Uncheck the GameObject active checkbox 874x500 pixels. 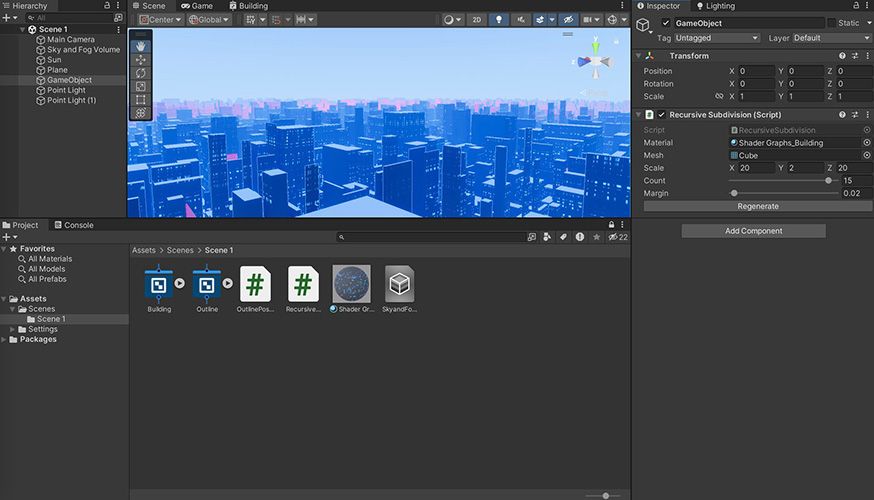666,23
